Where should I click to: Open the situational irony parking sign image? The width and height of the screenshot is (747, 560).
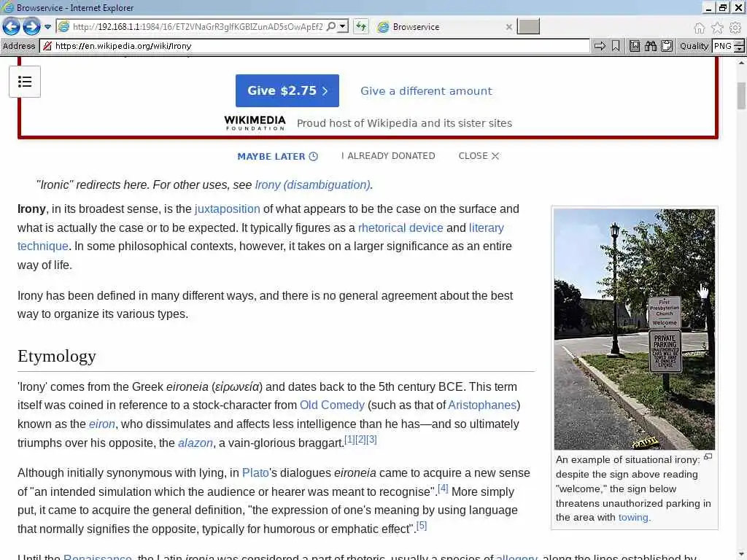click(x=634, y=329)
